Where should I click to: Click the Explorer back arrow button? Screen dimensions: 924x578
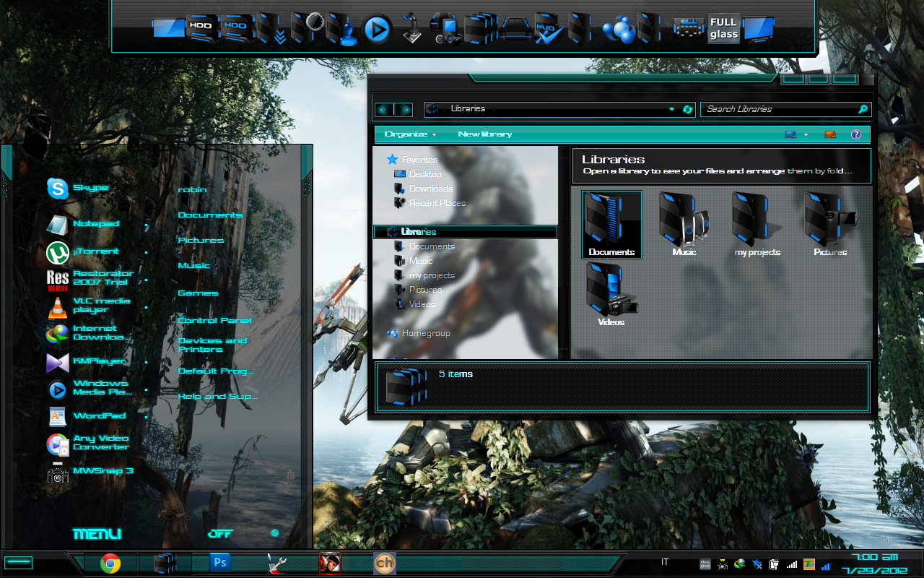(x=383, y=110)
